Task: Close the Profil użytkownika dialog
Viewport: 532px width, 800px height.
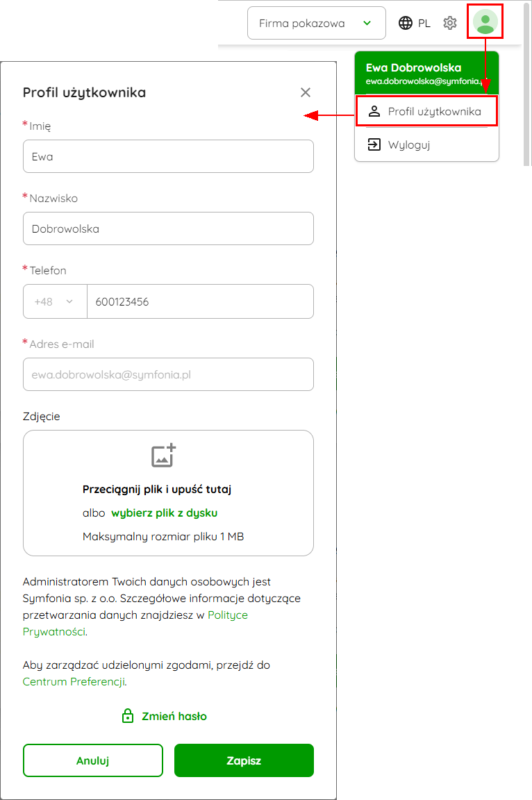Action: coord(306,92)
